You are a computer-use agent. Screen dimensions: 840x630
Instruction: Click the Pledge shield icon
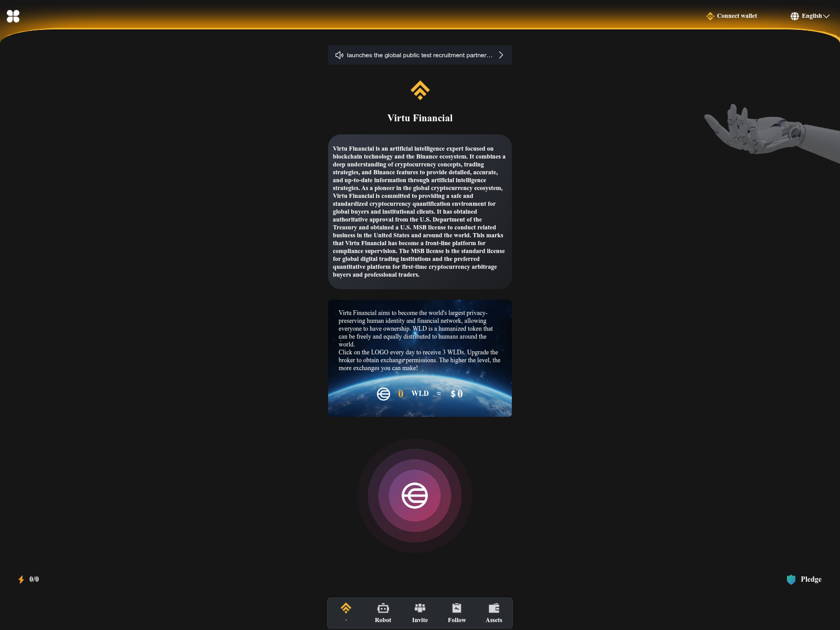tap(791, 580)
